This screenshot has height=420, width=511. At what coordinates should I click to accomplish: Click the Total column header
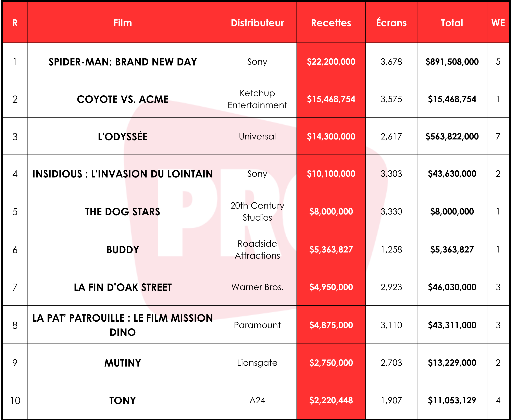pyautogui.click(x=452, y=23)
